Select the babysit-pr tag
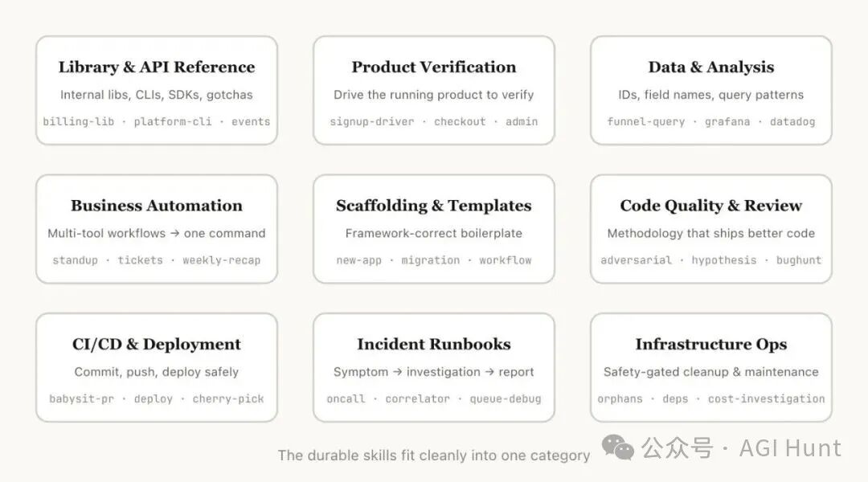Image resolution: width=868 pixels, height=482 pixels. pyautogui.click(x=81, y=399)
